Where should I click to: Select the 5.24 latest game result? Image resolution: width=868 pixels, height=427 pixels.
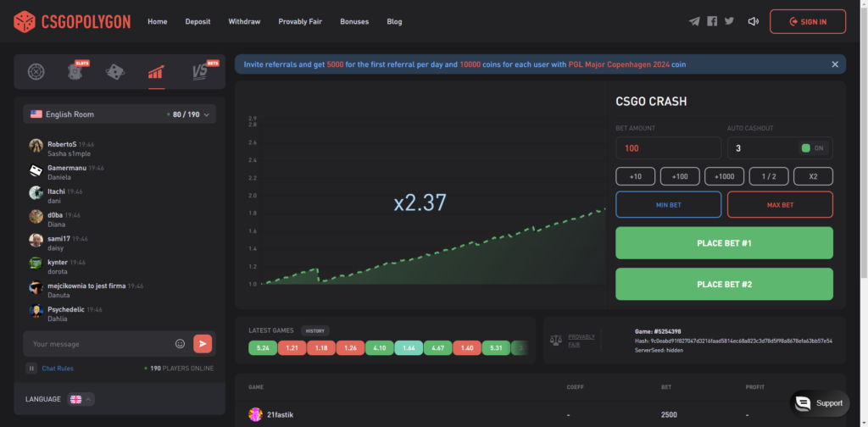tap(263, 348)
